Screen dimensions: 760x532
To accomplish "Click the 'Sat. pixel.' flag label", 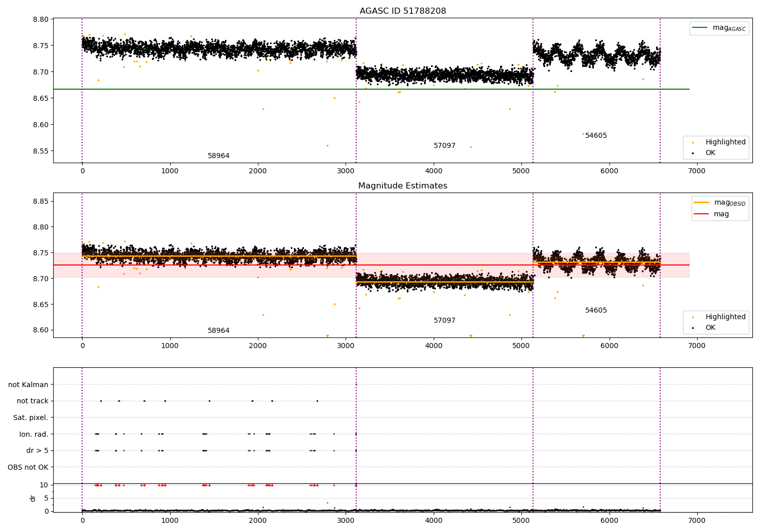I will point(31,418).
